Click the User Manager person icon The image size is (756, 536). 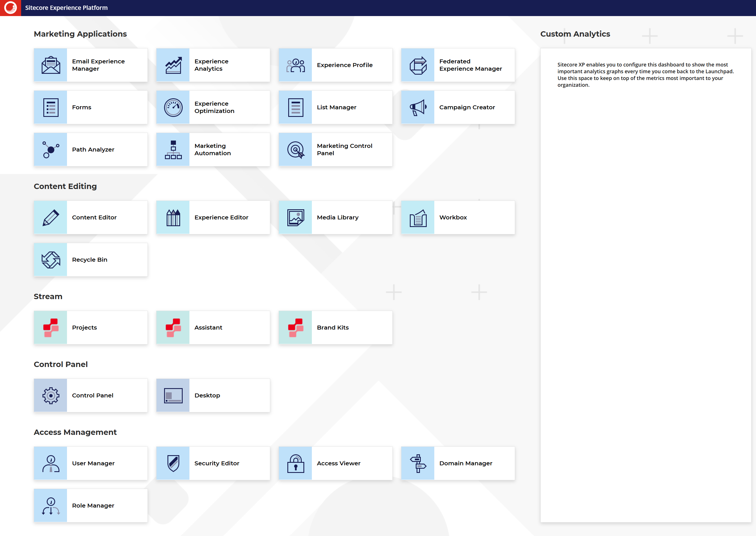[50, 463]
